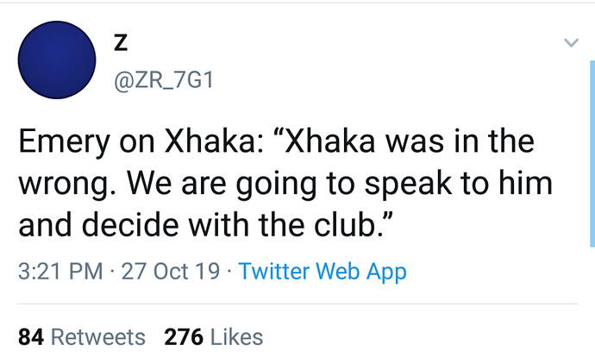Open the blue circular profile avatar
The height and width of the screenshot is (364, 595).
pos(57,60)
